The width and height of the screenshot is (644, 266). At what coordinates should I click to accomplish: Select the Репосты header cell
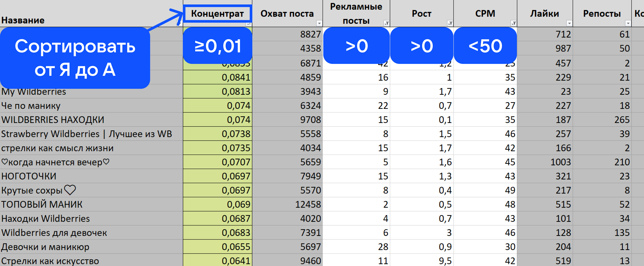pyautogui.click(x=602, y=13)
